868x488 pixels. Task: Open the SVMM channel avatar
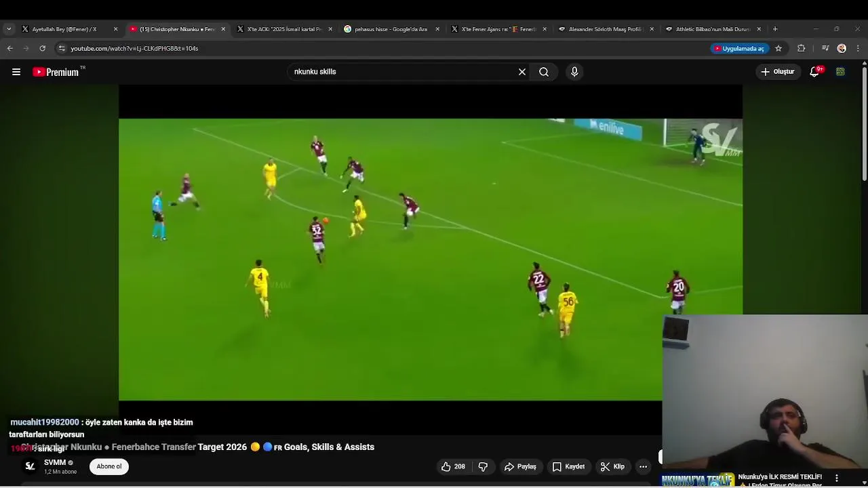30,466
